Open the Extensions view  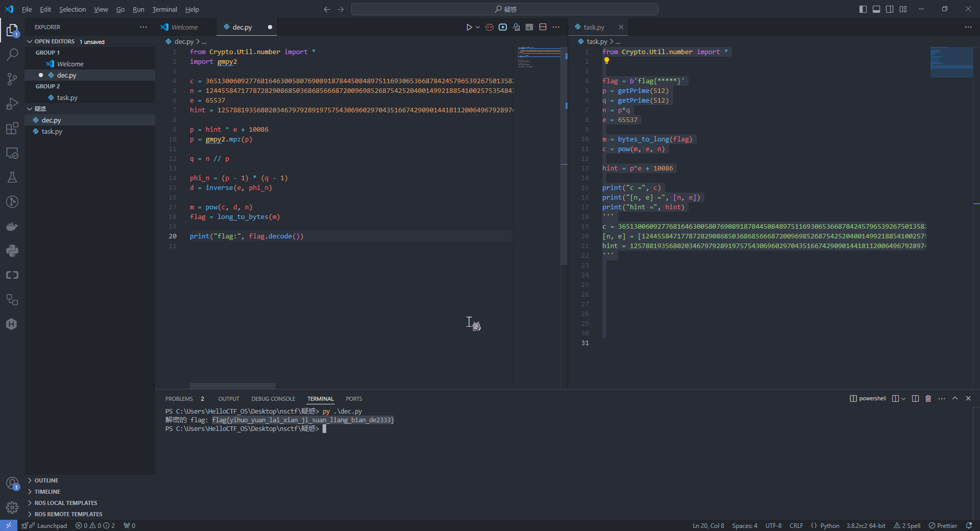(12, 128)
